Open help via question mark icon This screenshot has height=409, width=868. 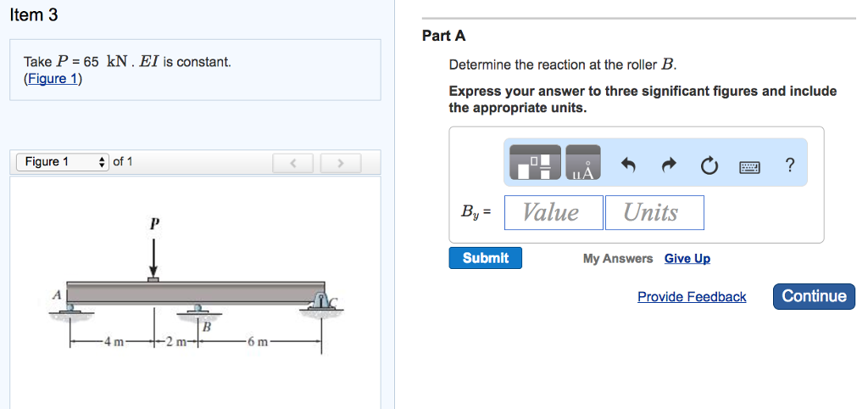tap(790, 165)
